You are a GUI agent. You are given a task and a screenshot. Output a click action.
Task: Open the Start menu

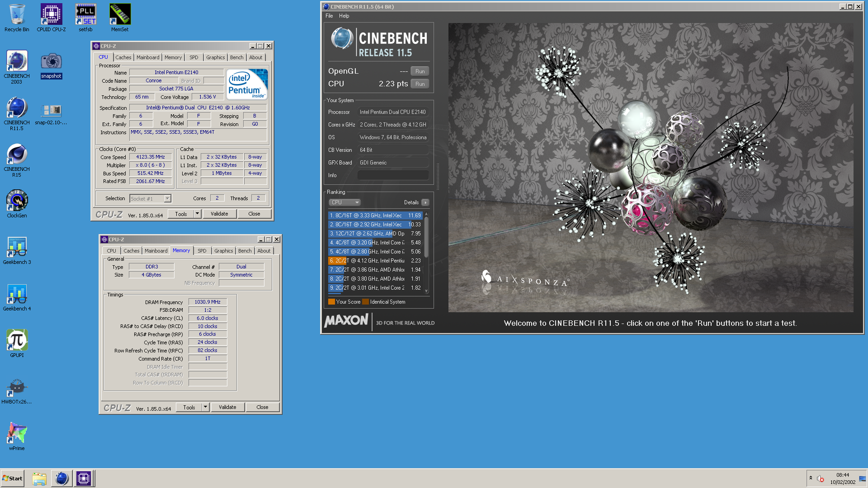(13, 479)
